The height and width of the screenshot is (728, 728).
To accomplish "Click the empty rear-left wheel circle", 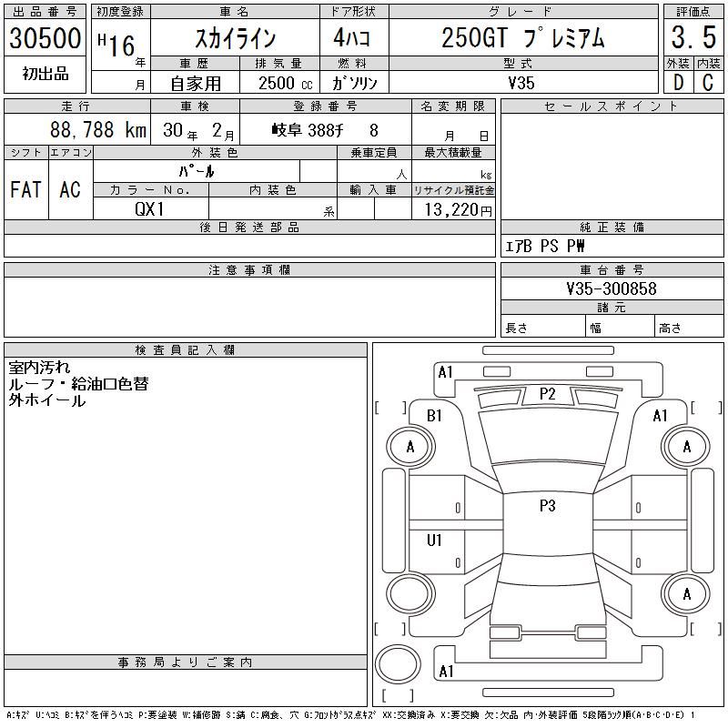I will tap(409, 594).
